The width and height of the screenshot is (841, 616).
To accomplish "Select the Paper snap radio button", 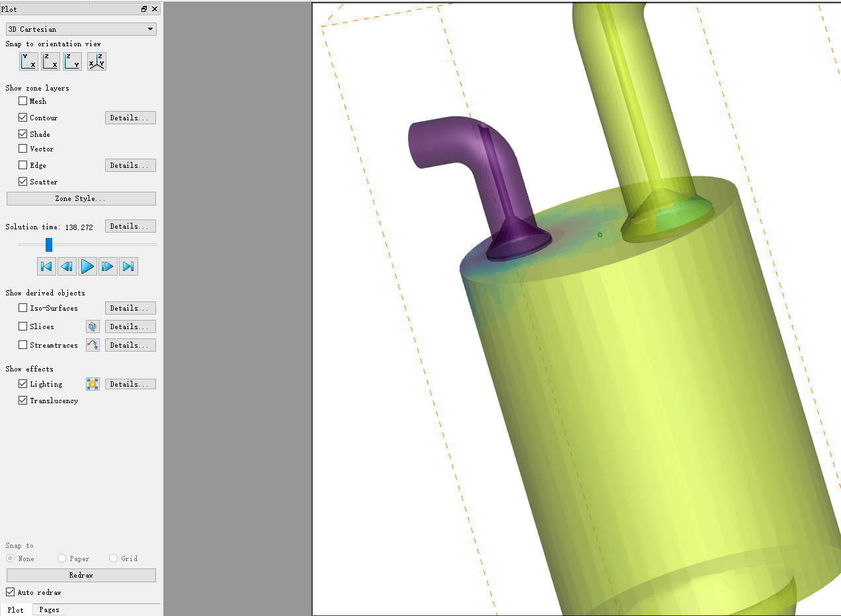I will pos(62,558).
